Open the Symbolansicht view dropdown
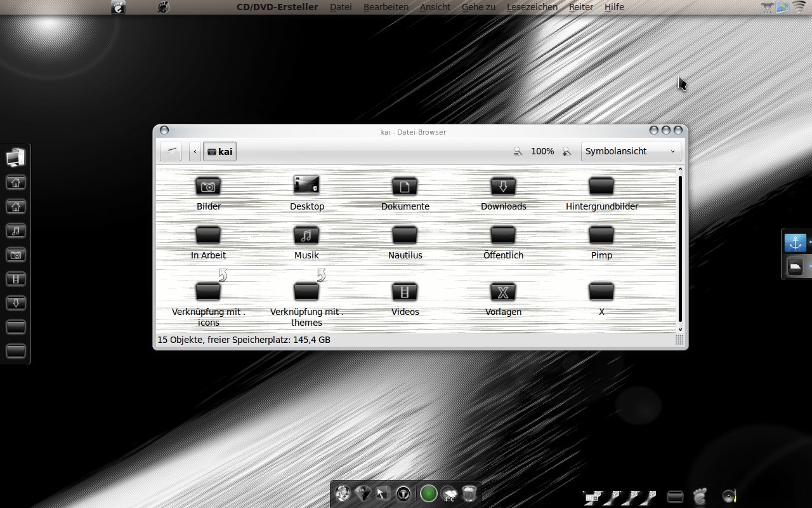812x508 pixels. (x=631, y=151)
